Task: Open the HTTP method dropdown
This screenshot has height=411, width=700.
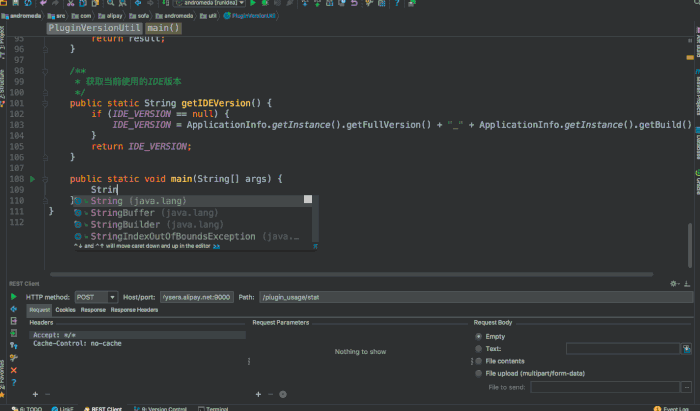Action: [x=97, y=297]
